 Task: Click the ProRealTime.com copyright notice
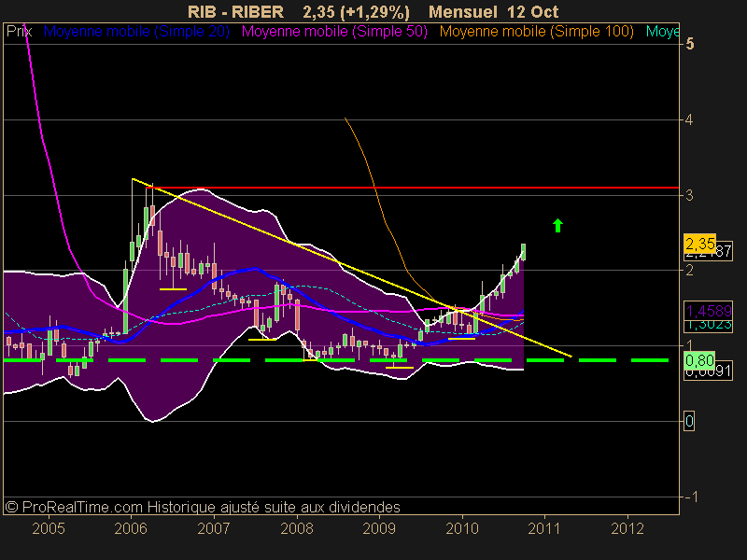click(203, 507)
